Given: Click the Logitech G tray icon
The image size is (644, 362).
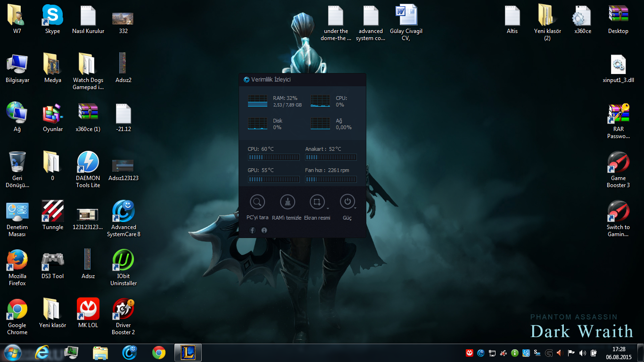Looking at the screenshot, I should 549,353.
